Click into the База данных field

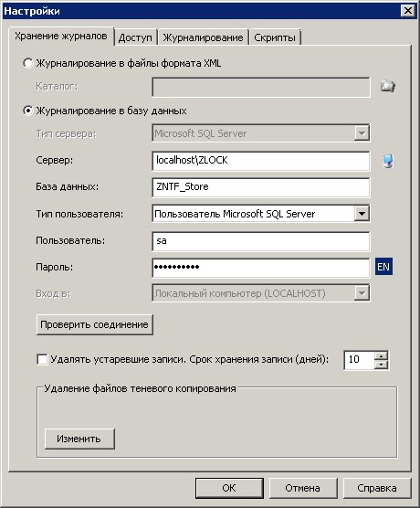(261, 187)
